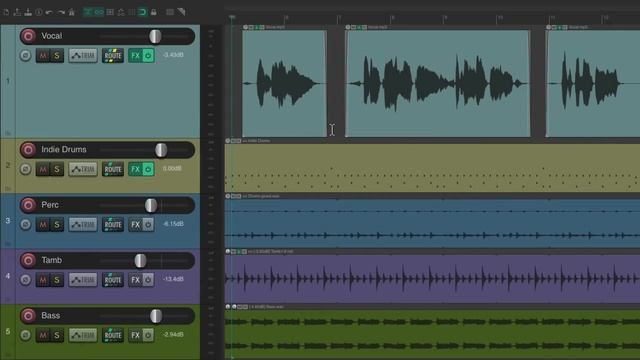Solo the Bass track
Screen dimensions: 640x360
tap(57, 335)
